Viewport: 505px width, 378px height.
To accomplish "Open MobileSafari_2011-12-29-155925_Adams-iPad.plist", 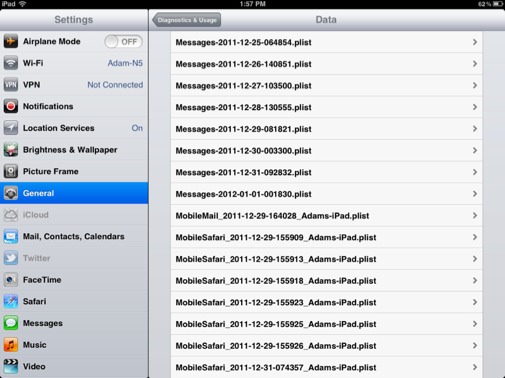I will (326, 324).
